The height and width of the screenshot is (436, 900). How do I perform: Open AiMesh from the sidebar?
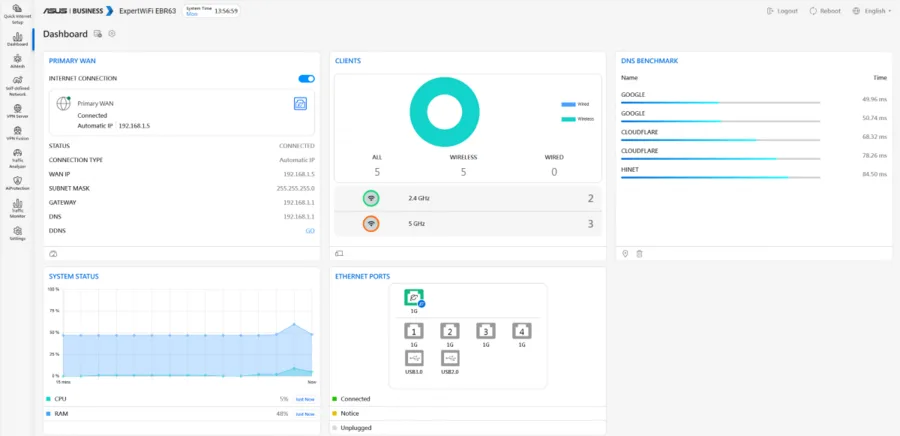pos(17,61)
